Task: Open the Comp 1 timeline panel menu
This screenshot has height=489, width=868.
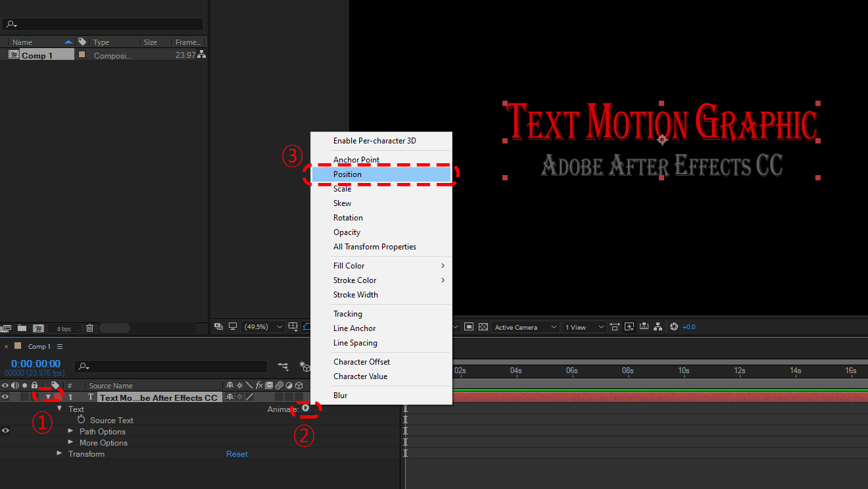Action: (60, 346)
